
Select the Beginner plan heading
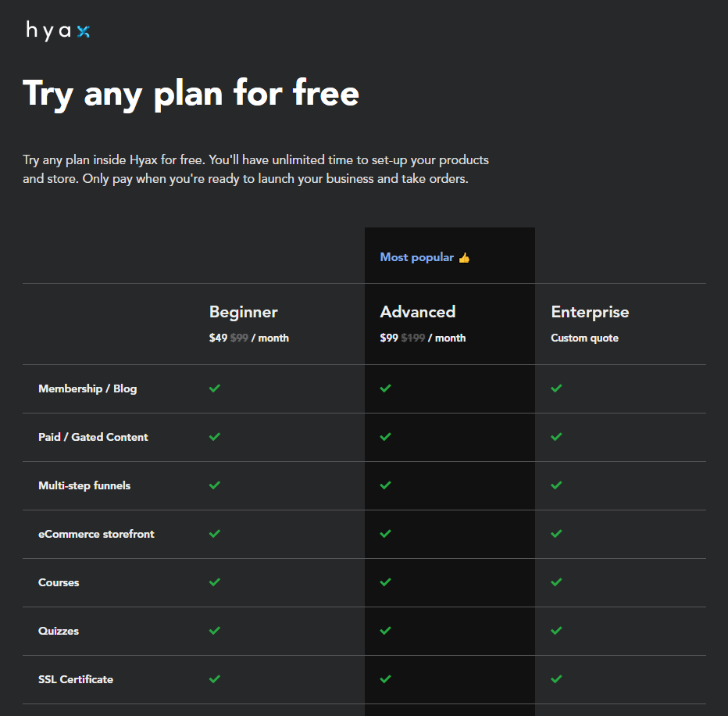pyautogui.click(x=243, y=312)
